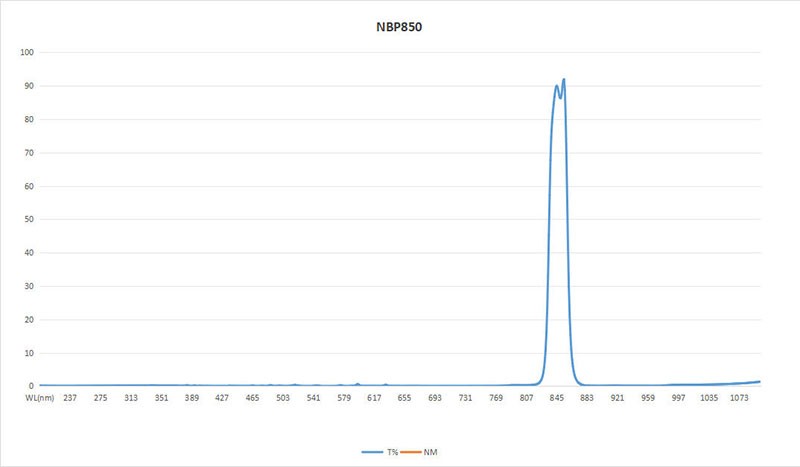800x467 pixels.
Task: Click the 465 wavelength tick label
Action: 252,398
